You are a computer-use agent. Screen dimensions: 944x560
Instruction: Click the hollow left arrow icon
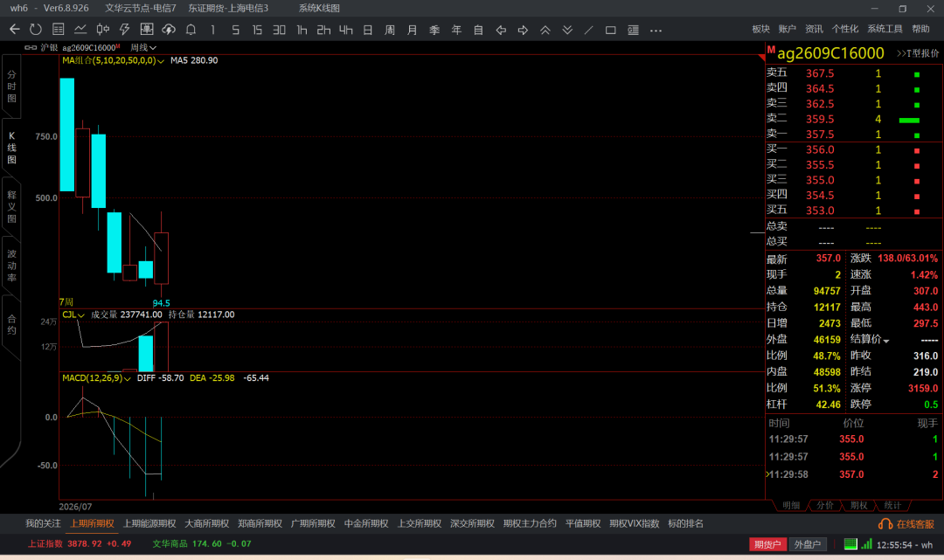coord(501,30)
